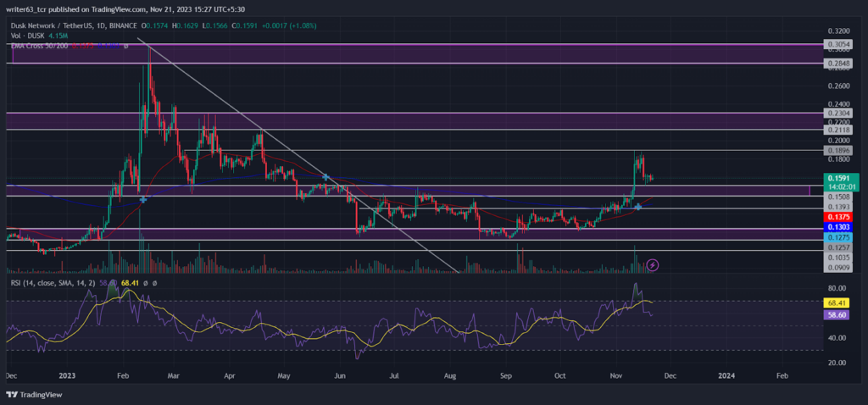Click the purple lightning bolt event icon
The width and height of the screenshot is (868, 405).
click(x=653, y=265)
